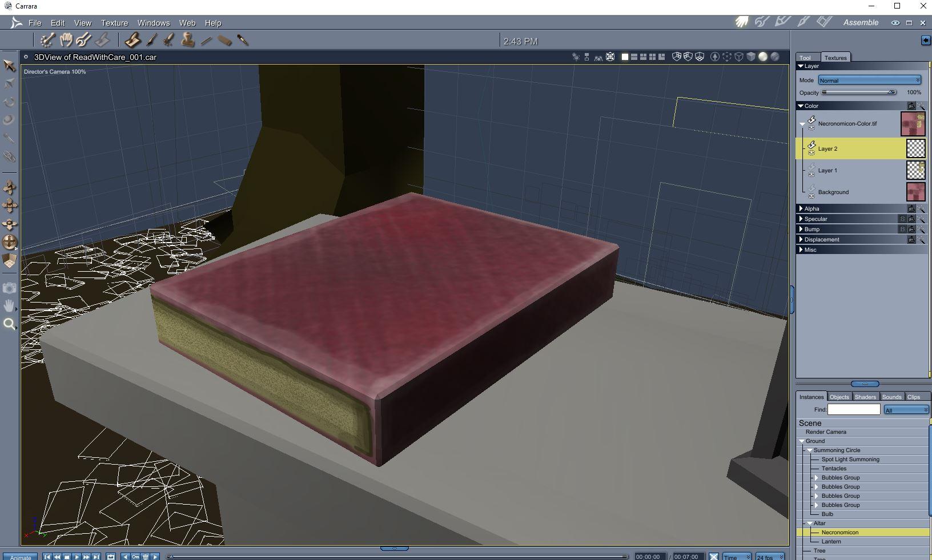The image size is (932, 560).
Task: Open the Assemble room hand icon
Action: (742, 22)
